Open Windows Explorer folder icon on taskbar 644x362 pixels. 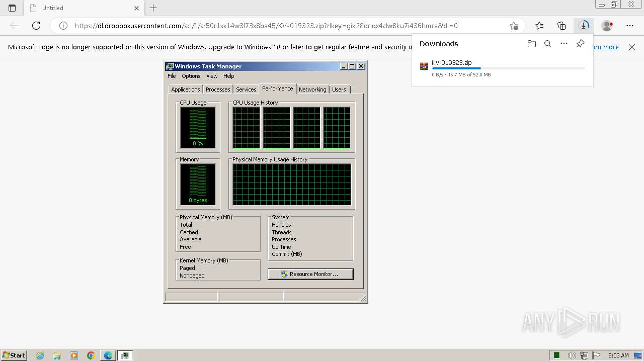tap(57, 355)
